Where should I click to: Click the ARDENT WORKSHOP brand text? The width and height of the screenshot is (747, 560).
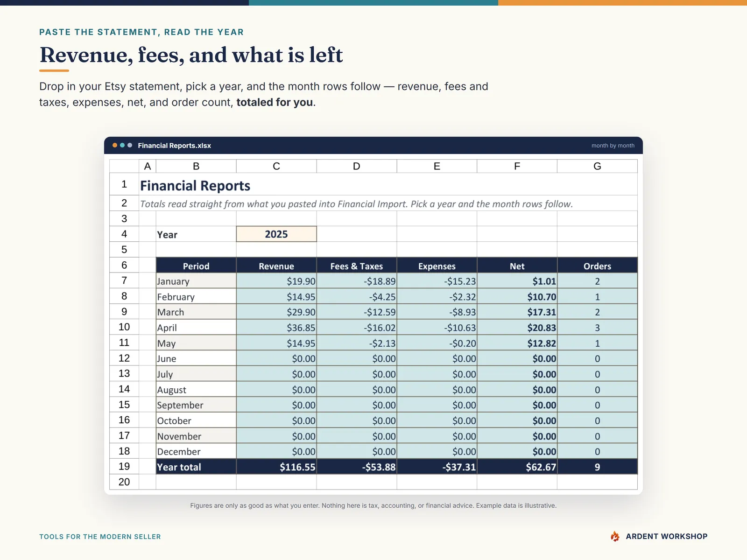pyautogui.click(x=667, y=536)
